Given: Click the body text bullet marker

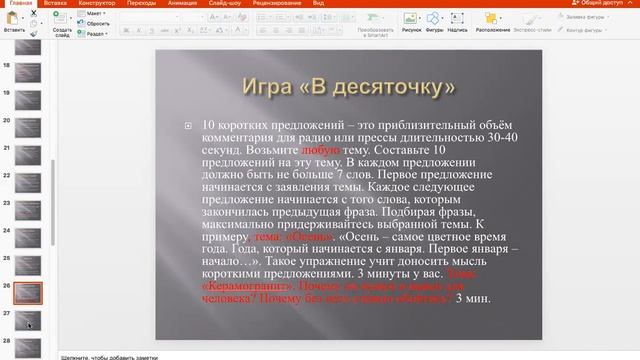Looking at the screenshot, I should point(188,126).
